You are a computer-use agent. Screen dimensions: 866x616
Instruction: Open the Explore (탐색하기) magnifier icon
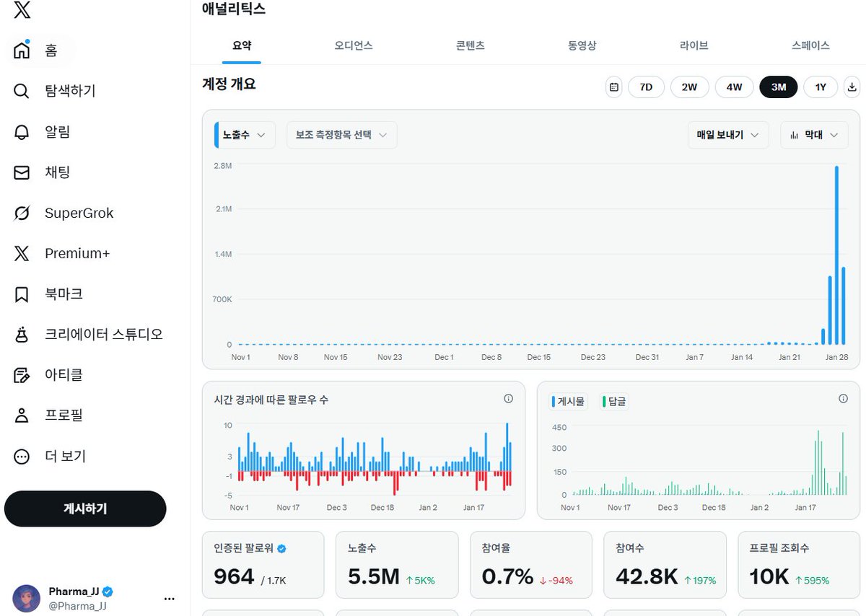[x=22, y=91]
